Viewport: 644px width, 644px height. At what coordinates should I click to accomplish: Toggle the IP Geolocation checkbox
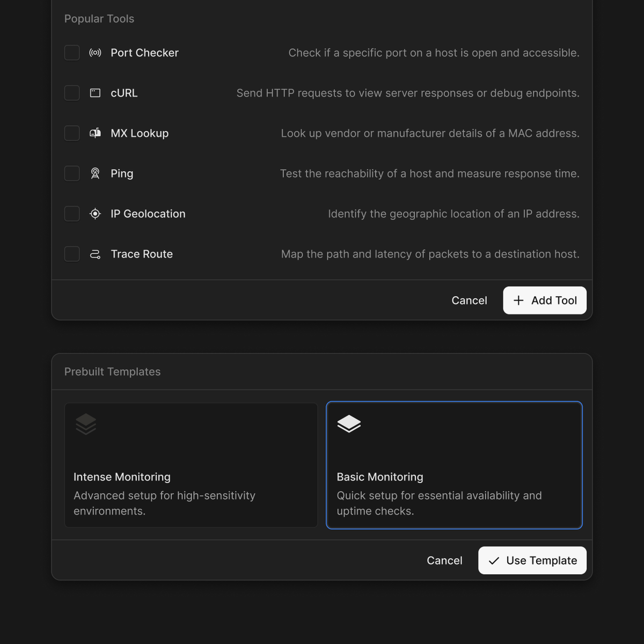72,214
